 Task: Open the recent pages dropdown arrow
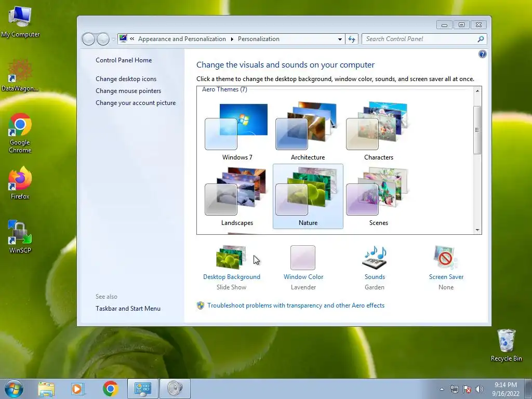[114, 39]
